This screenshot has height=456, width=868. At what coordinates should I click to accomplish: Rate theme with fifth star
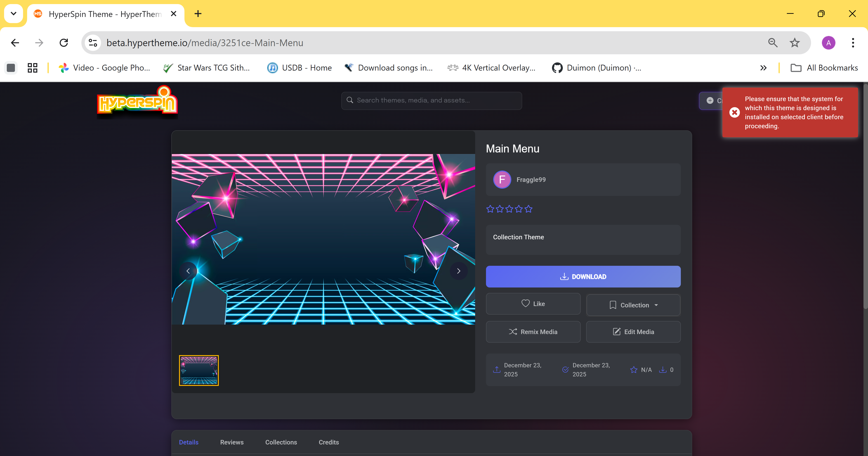coord(528,209)
